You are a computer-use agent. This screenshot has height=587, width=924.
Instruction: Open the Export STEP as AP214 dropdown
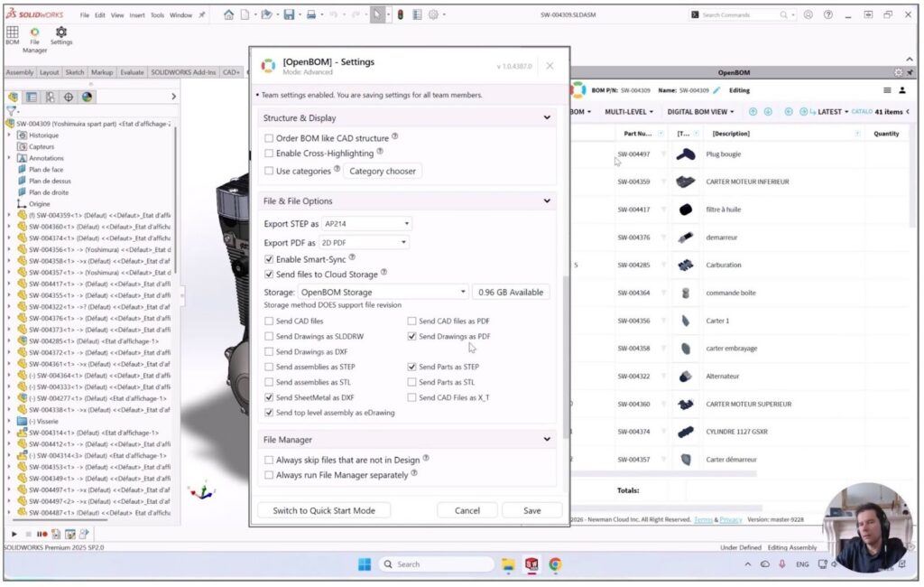pyautogui.click(x=367, y=223)
